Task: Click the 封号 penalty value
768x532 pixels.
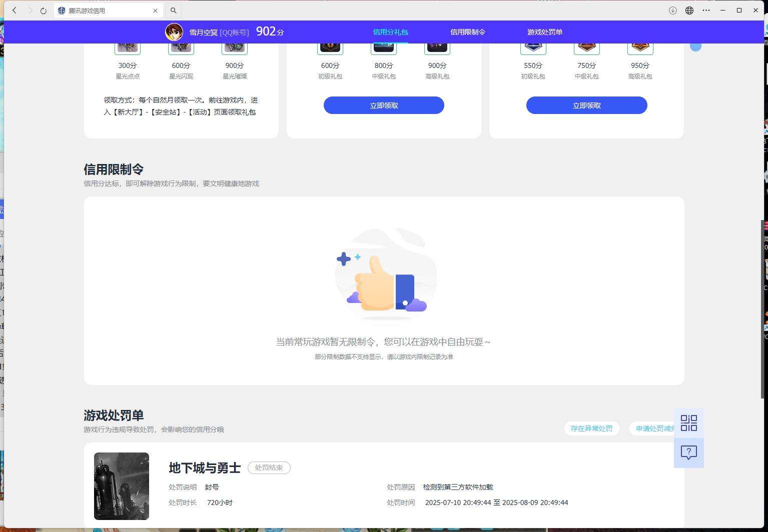Action: coord(212,487)
